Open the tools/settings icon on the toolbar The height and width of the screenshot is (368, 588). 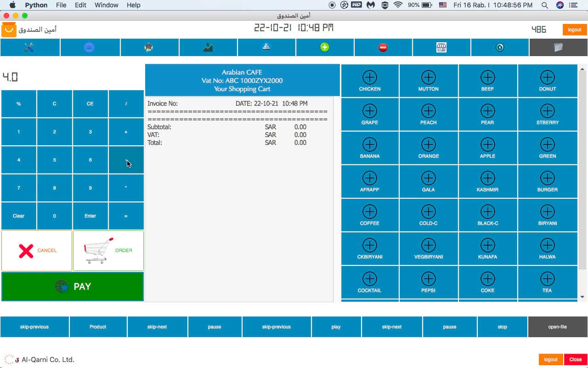coord(30,47)
